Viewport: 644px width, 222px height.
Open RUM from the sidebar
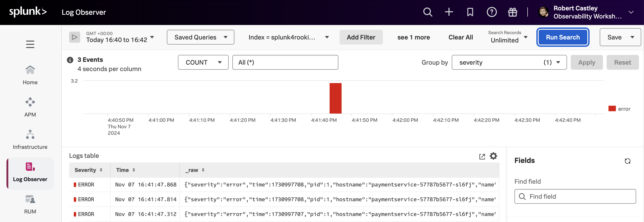(x=30, y=204)
